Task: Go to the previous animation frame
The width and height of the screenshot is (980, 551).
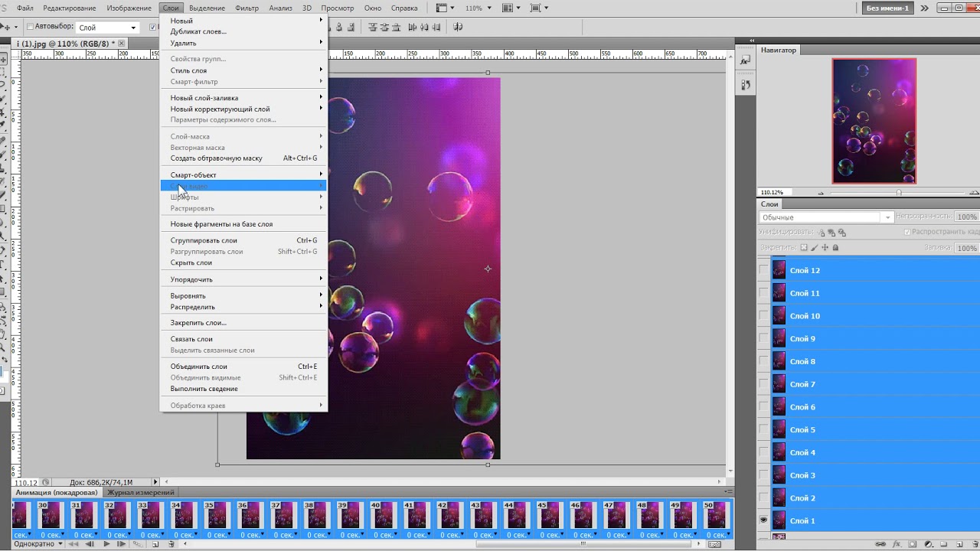Action: [89, 544]
